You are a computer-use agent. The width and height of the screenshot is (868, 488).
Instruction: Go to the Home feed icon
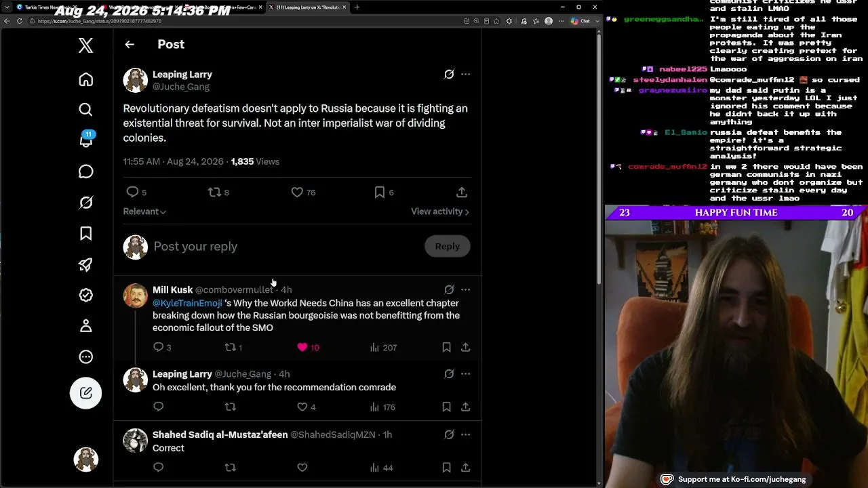pos(85,79)
